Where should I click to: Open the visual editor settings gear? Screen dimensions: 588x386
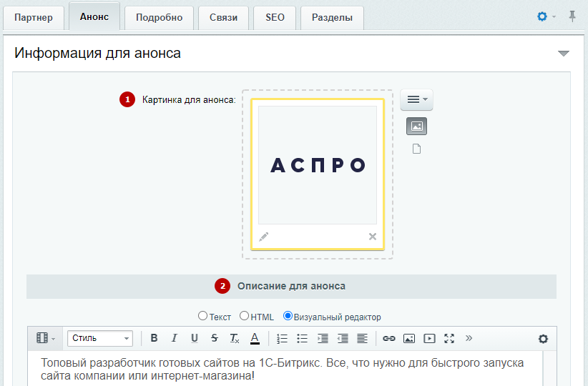pyautogui.click(x=543, y=339)
